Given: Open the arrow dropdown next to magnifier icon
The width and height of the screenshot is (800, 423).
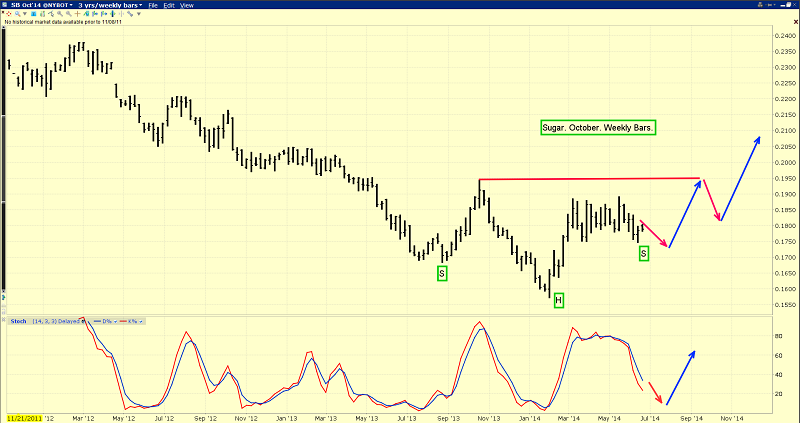Looking at the screenshot, I should click(24, 14).
